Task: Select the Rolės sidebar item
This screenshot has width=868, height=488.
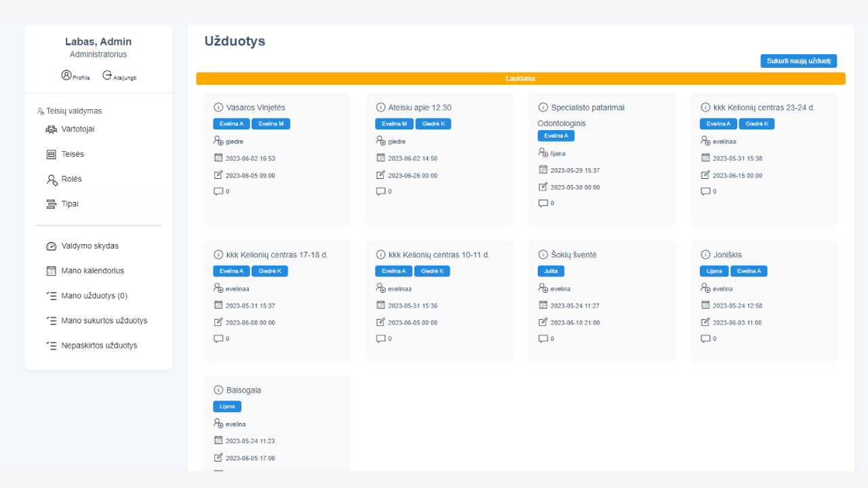Action: [x=71, y=180]
